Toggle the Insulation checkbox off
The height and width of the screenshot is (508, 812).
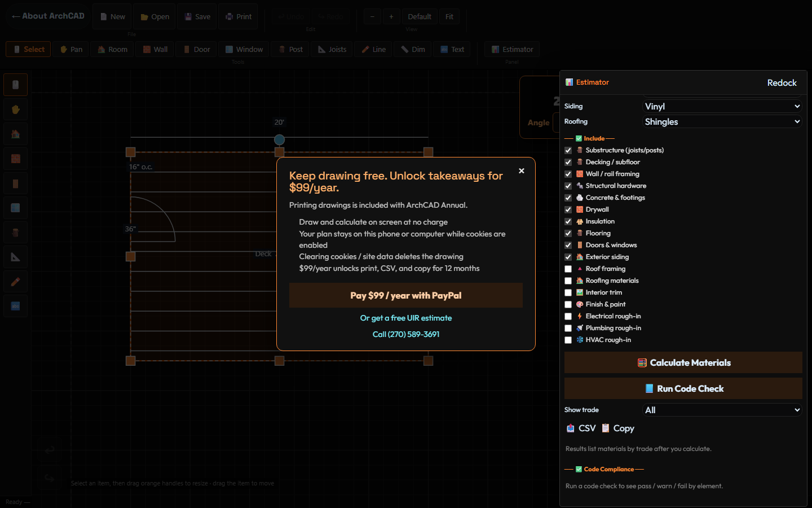click(x=568, y=221)
